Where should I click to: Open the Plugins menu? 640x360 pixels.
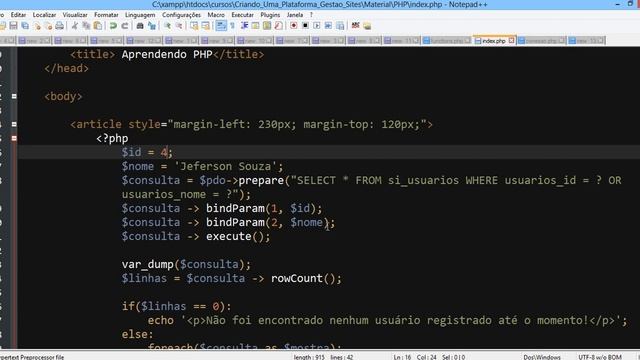270,15
